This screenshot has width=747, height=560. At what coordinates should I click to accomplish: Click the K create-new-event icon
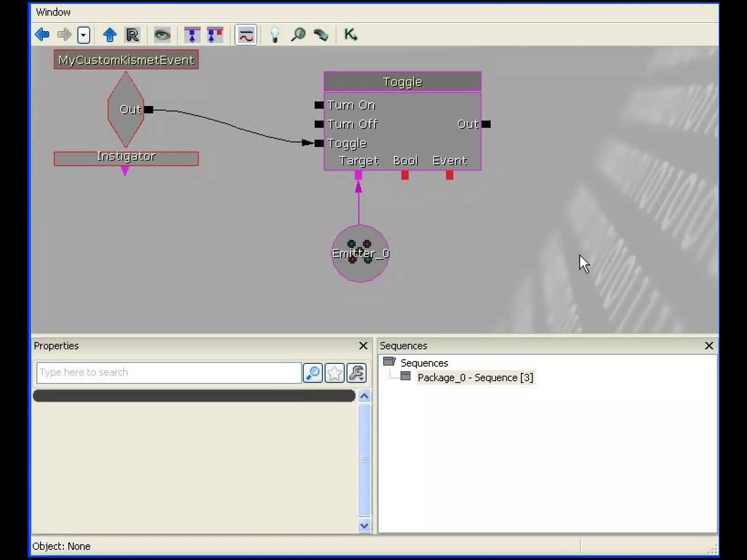(x=351, y=35)
